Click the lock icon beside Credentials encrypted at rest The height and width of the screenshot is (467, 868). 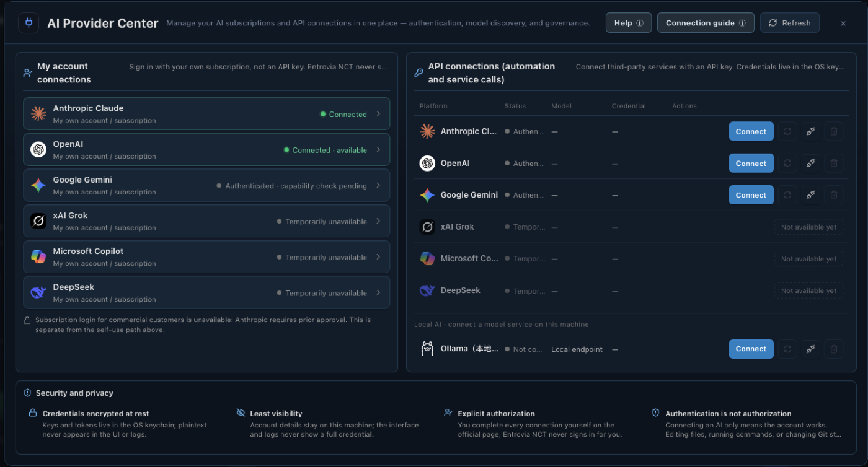click(33, 413)
